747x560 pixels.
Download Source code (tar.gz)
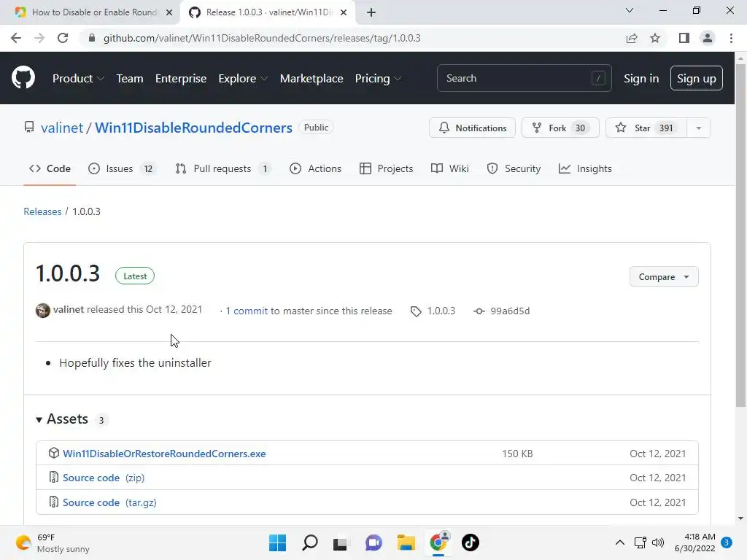tap(109, 502)
